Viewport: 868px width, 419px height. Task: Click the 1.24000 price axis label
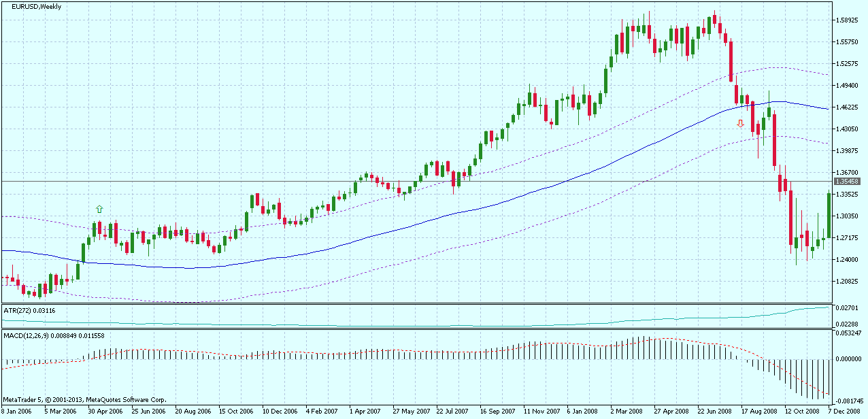(x=848, y=260)
